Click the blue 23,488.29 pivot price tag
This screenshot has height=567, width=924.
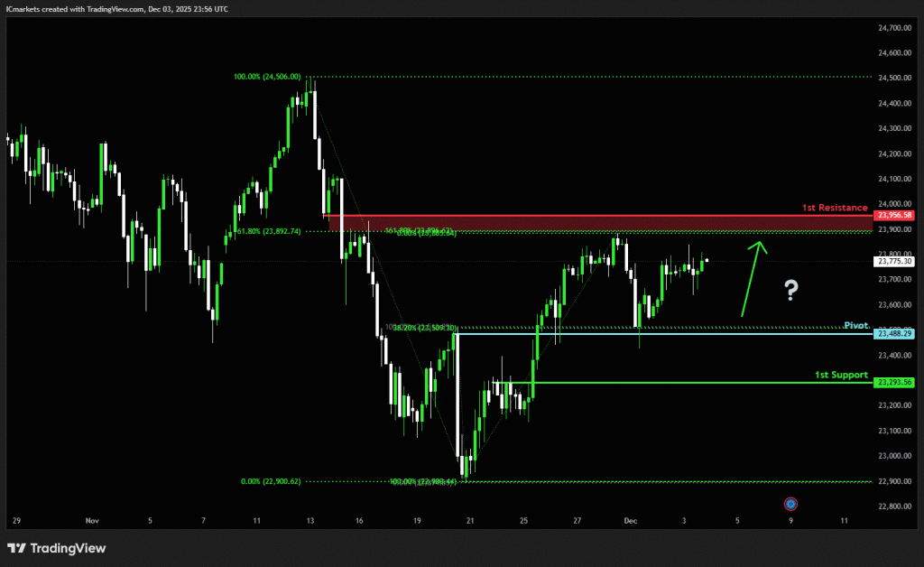tap(894, 334)
